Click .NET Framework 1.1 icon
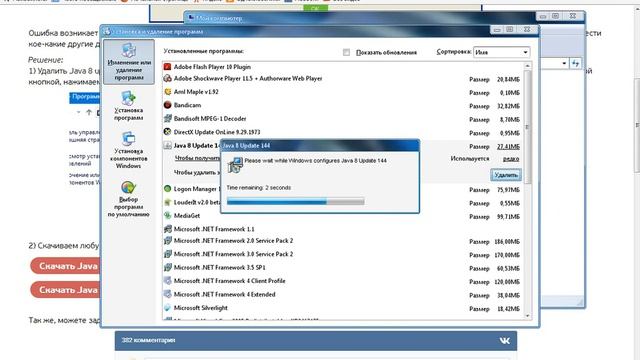 [x=167, y=229]
